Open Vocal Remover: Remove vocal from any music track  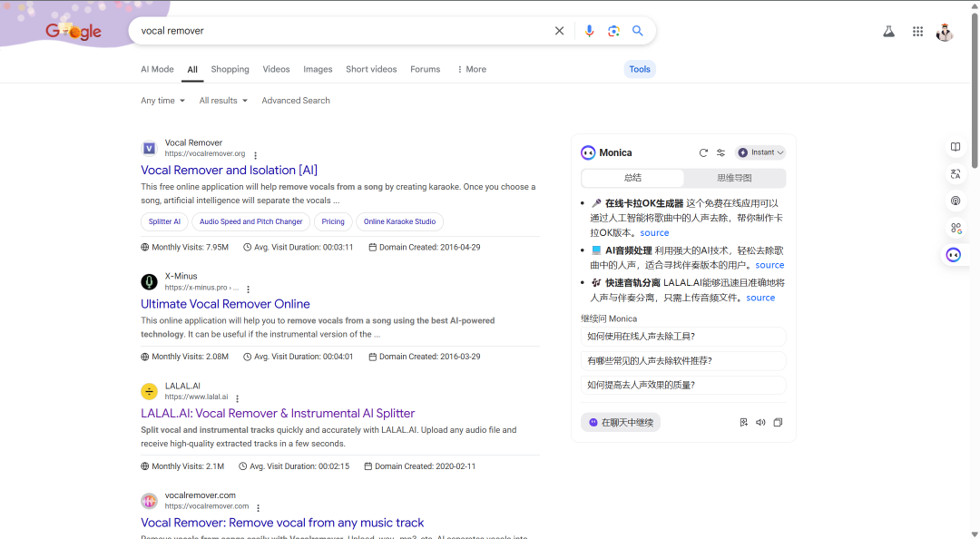click(x=282, y=523)
